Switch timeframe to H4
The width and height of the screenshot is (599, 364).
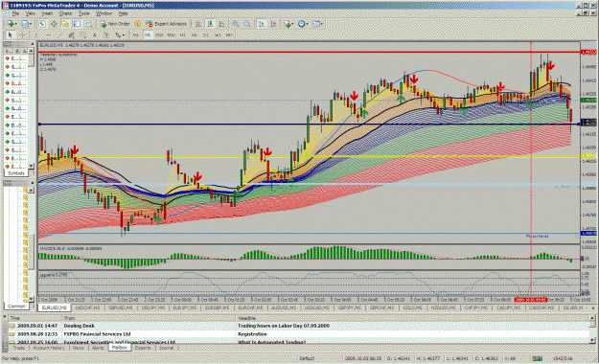[194, 34]
